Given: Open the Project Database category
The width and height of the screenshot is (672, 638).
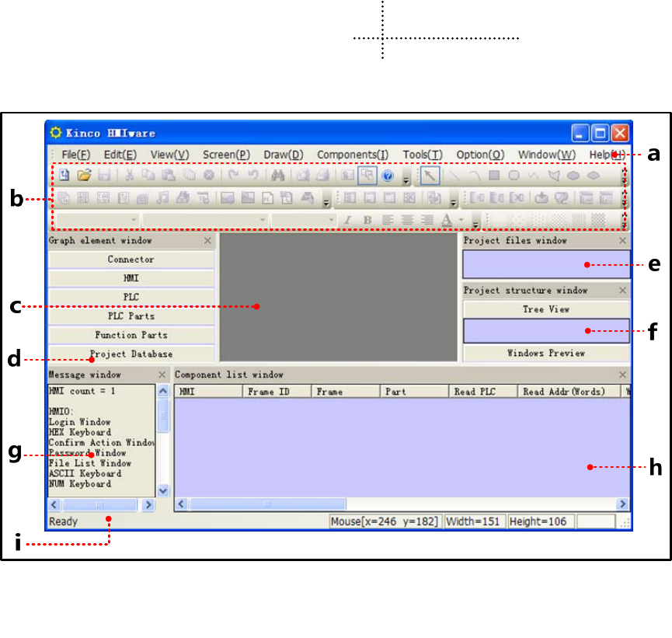Looking at the screenshot, I should click(131, 354).
